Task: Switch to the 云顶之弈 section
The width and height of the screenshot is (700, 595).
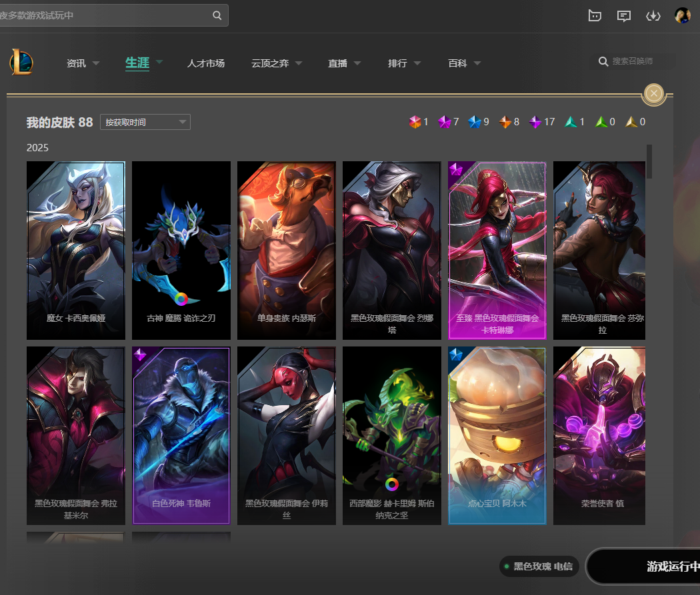Action: pyautogui.click(x=270, y=63)
